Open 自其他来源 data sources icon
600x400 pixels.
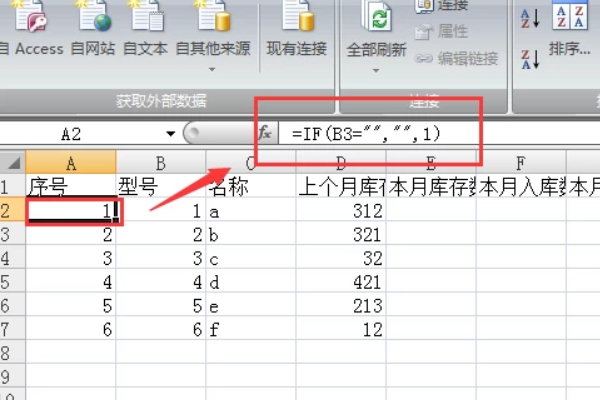click(213, 17)
